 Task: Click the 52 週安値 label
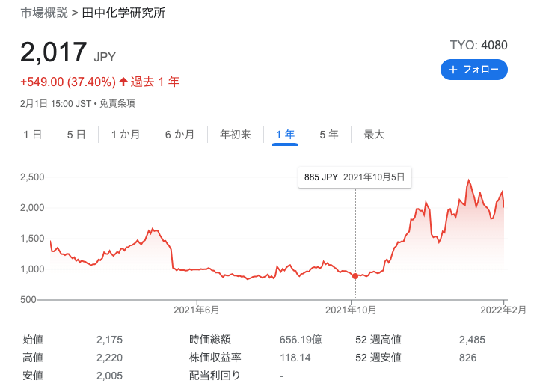click(378, 358)
